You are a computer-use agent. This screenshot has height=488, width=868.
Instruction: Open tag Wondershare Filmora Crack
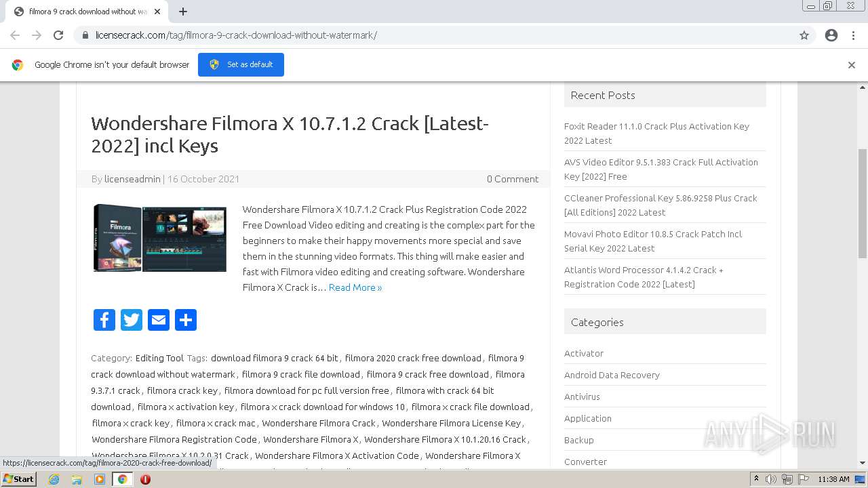point(319,423)
